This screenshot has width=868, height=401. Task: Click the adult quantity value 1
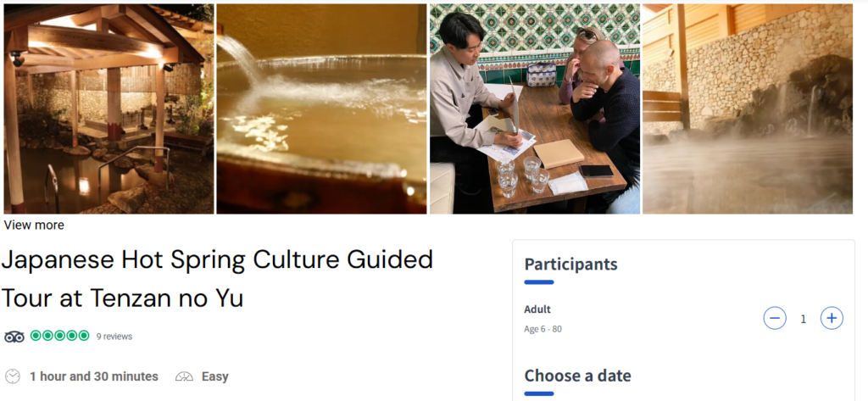[804, 319]
